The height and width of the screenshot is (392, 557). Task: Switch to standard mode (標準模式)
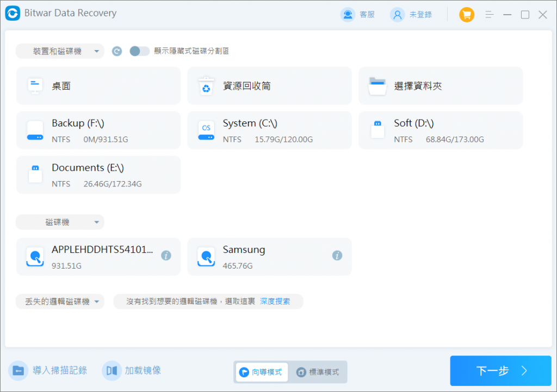coord(317,372)
